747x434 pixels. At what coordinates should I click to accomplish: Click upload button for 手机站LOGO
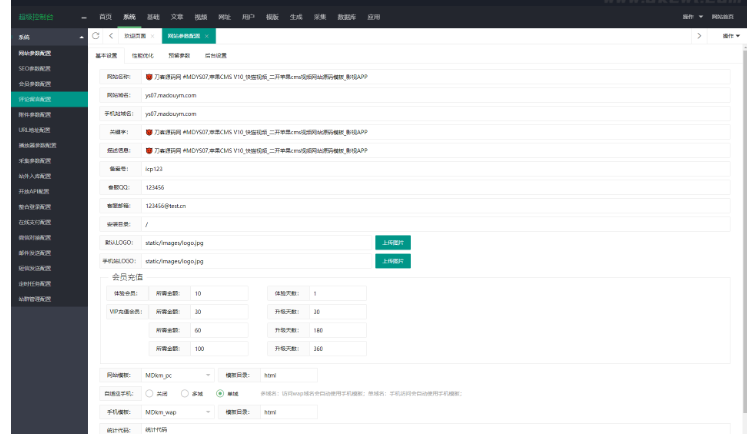coord(393,260)
